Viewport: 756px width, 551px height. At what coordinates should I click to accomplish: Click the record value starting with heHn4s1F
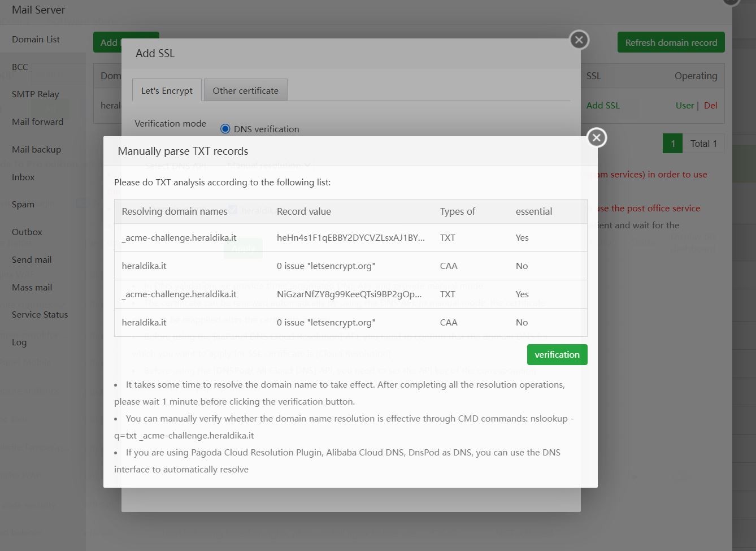(x=350, y=237)
